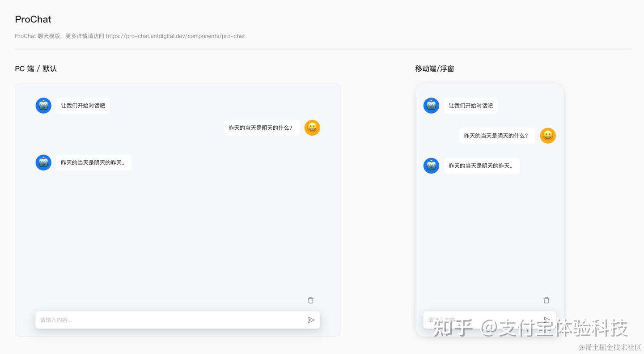Select the 移动端/浮窗 section heading
Viewport: 644px width, 354px height.
434,68
